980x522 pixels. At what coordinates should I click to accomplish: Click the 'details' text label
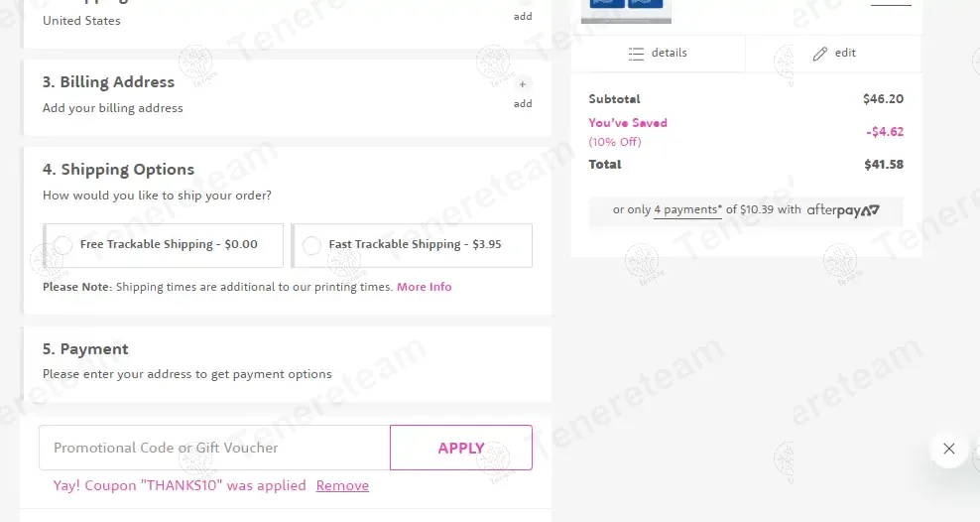coord(670,54)
